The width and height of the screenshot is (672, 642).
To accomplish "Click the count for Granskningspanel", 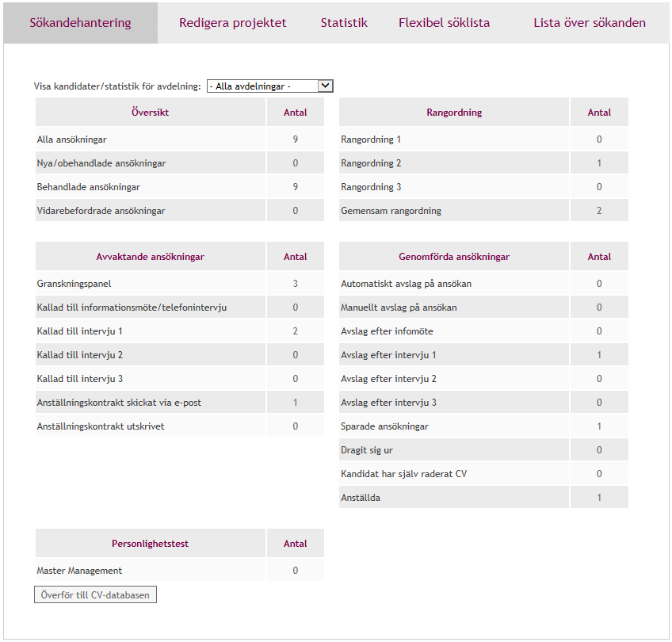I will (x=296, y=284).
